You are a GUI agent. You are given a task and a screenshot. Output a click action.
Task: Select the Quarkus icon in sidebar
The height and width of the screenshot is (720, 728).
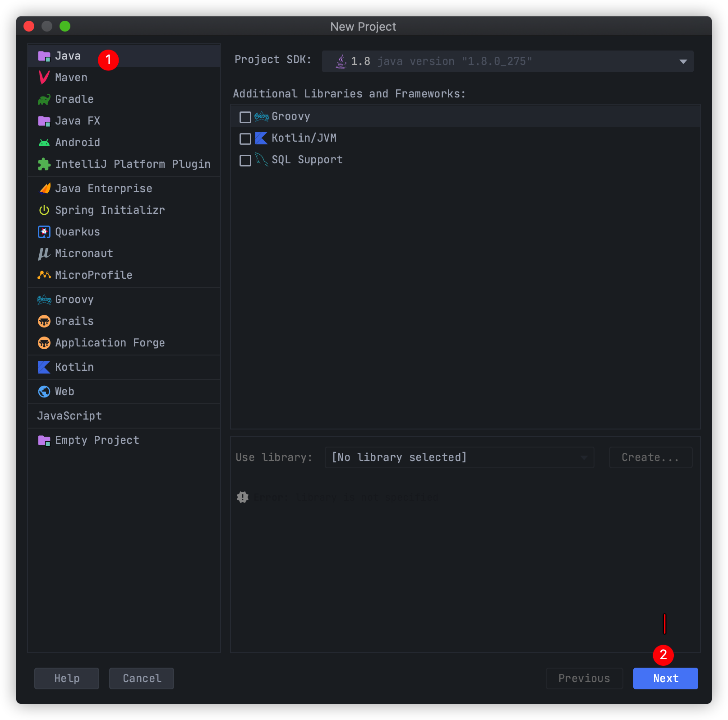pyautogui.click(x=44, y=232)
